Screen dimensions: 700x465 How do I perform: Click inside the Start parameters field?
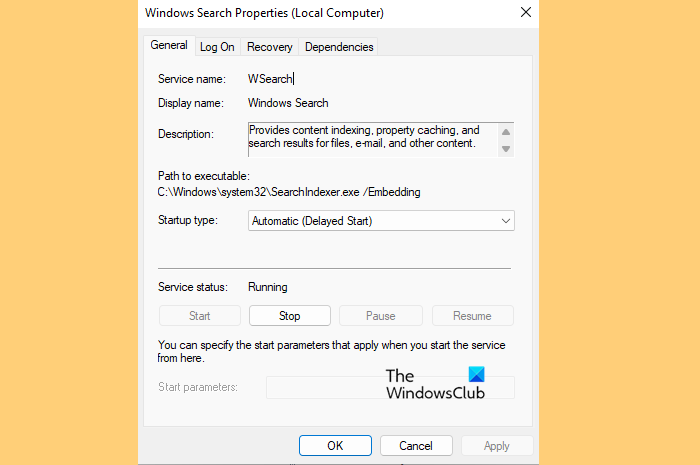click(390, 387)
